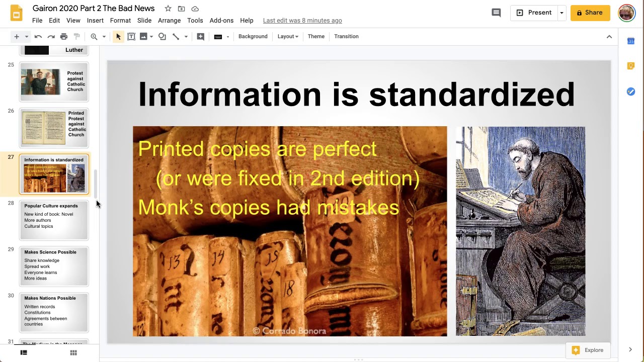Open the Google account avatar
644x362 pixels.
pyautogui.click(x=627, y=13)
